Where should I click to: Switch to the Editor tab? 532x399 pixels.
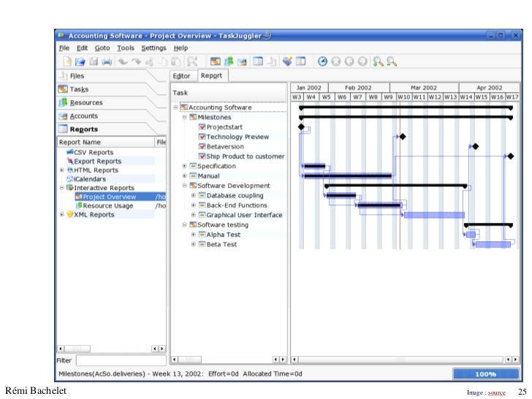[181, 75]
